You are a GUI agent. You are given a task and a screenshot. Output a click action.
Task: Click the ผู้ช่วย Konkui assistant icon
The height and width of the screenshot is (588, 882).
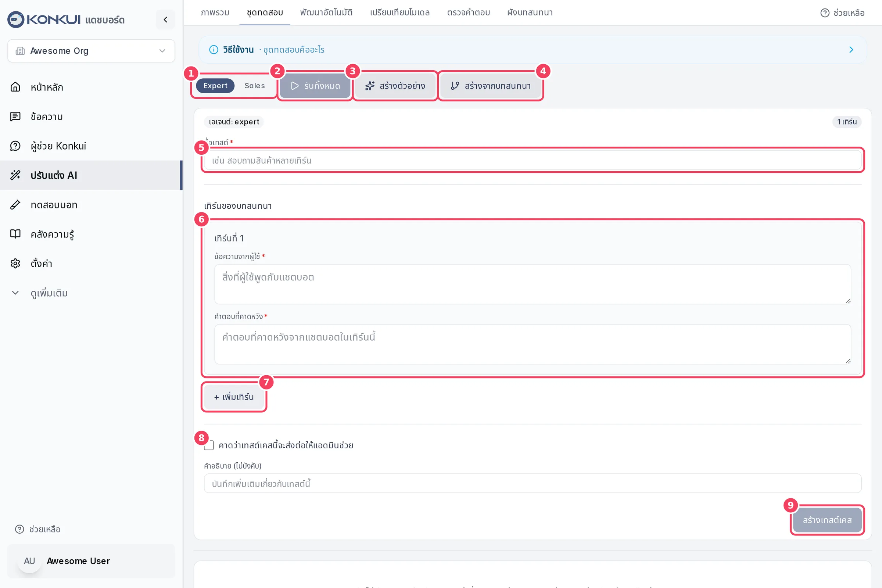15,146
